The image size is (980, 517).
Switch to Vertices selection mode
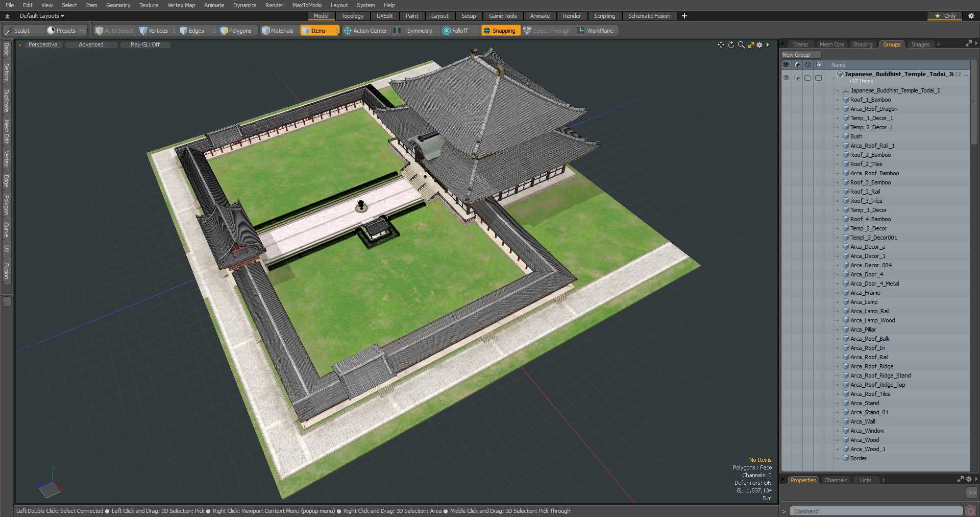[x=157, y=31]
